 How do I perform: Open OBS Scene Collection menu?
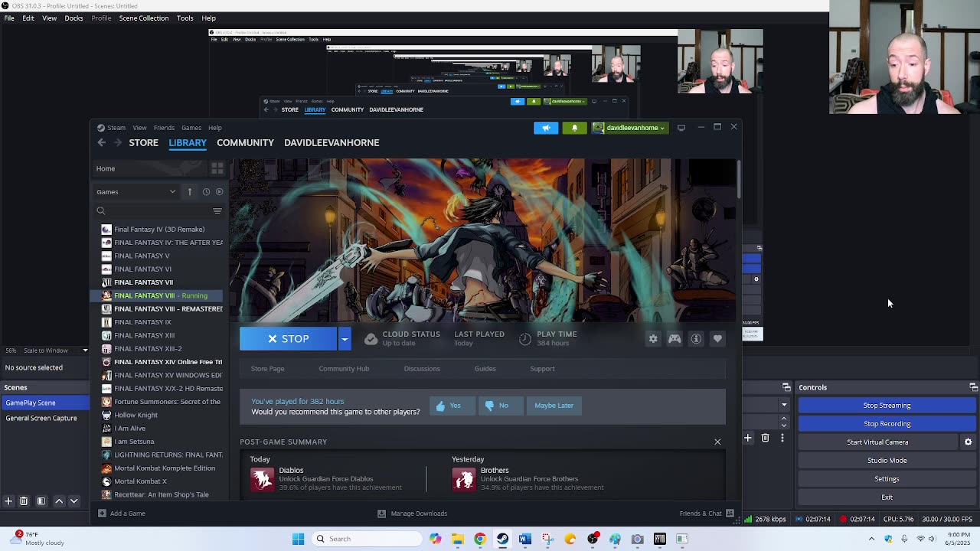pos(144,18)
